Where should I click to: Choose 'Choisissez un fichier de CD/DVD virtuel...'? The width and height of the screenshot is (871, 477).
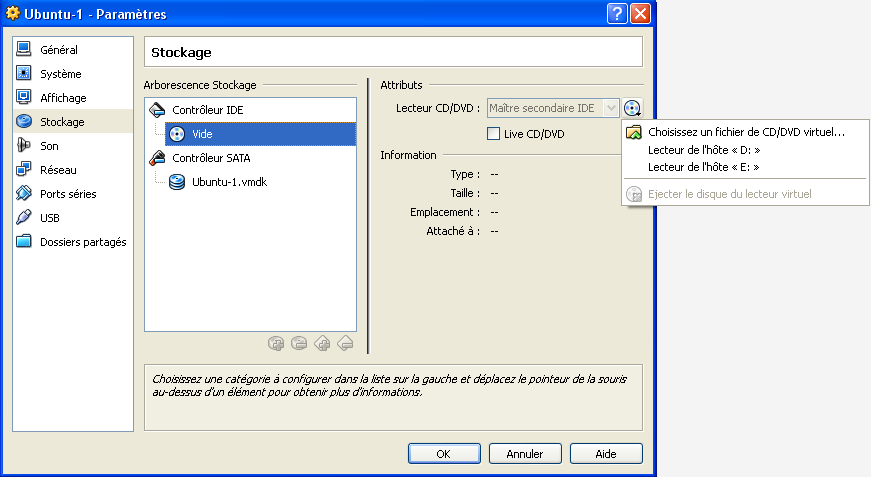(x=745, y=132)
